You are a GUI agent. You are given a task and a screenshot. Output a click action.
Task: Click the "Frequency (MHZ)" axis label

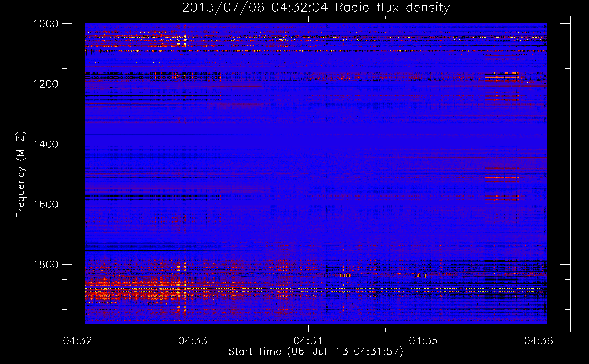[x=21, y=175]
